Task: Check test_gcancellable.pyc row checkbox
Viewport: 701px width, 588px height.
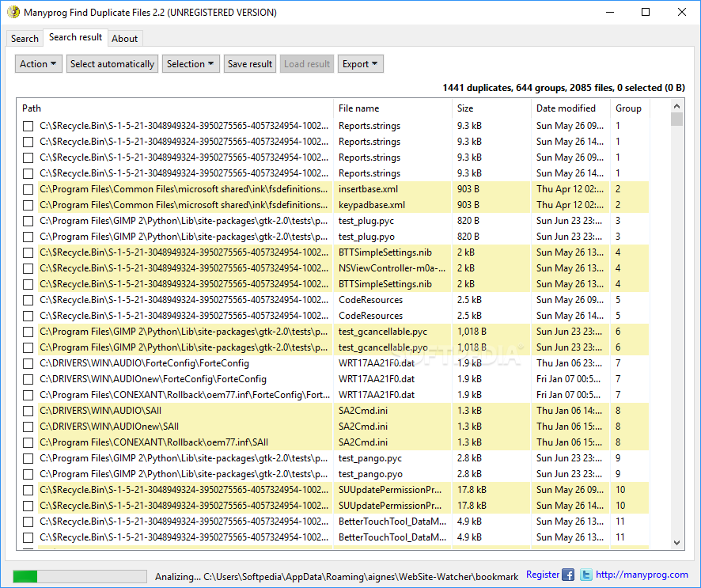Action: pos(28,332)
